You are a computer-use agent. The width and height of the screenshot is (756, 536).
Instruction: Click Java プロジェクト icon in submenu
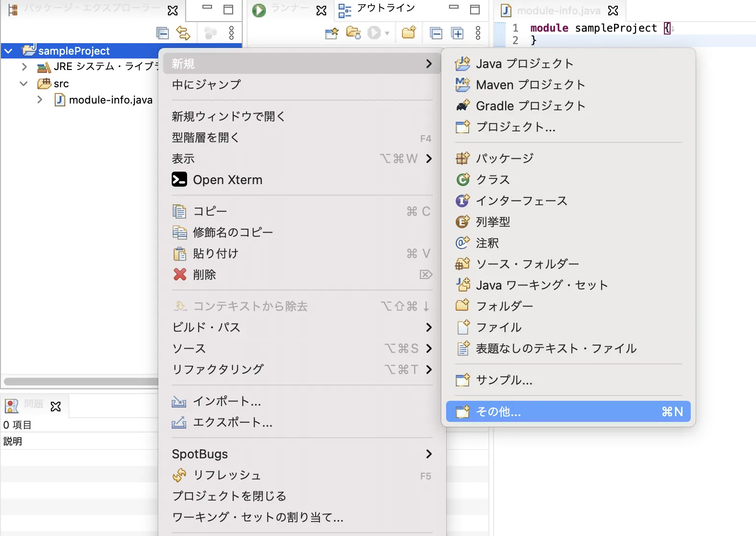tap(462, 64)
